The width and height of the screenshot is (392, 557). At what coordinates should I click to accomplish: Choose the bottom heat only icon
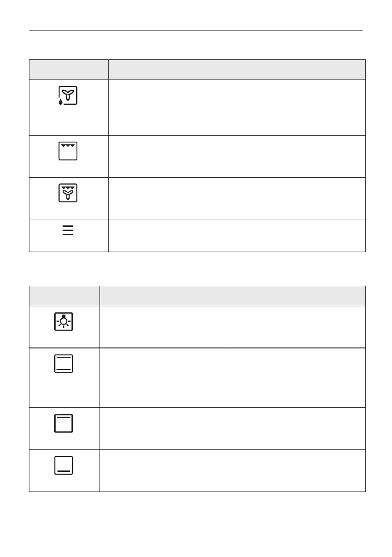tap(64, 465)
